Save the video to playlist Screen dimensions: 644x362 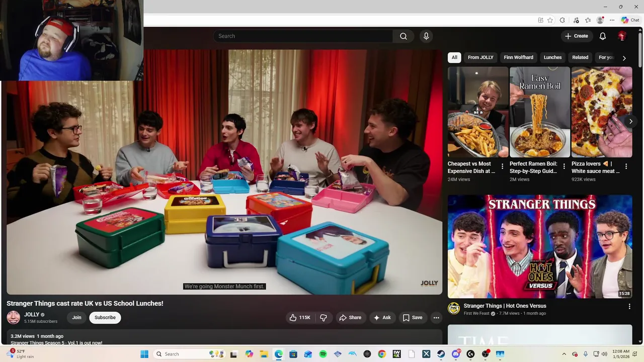pyautogui.click(x=413, y=317)
